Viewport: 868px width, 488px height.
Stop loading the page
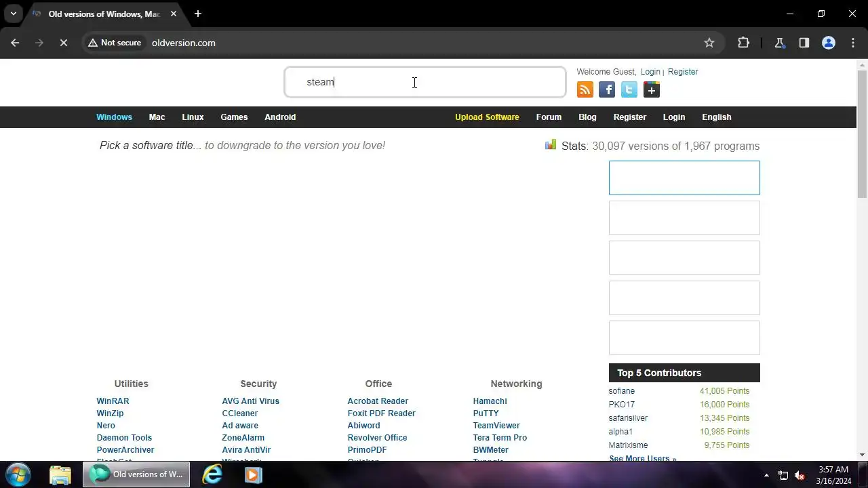[63, 43]
